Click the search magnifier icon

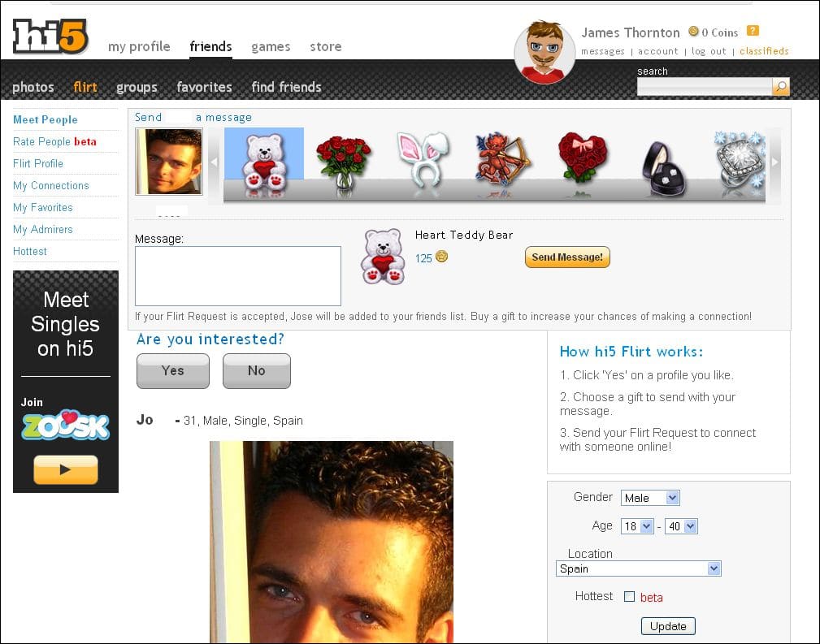[779, 86]
